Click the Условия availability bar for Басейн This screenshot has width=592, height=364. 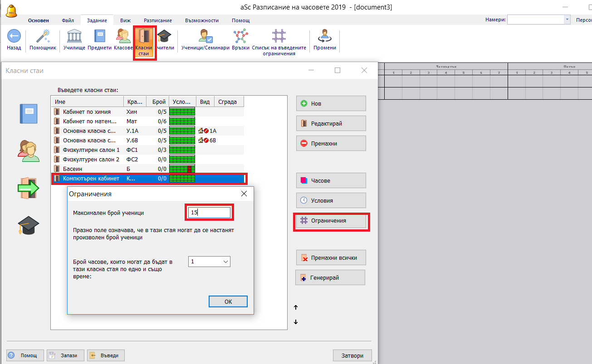(x=182, y=169)
